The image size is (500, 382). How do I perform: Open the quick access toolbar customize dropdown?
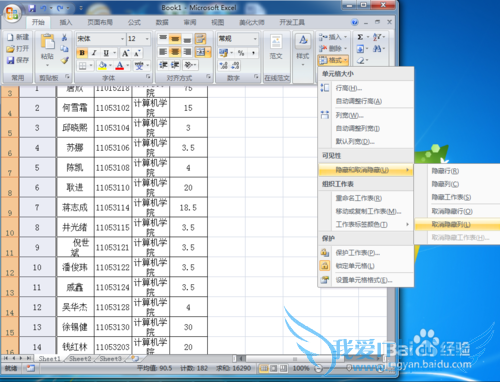point(81,8)
